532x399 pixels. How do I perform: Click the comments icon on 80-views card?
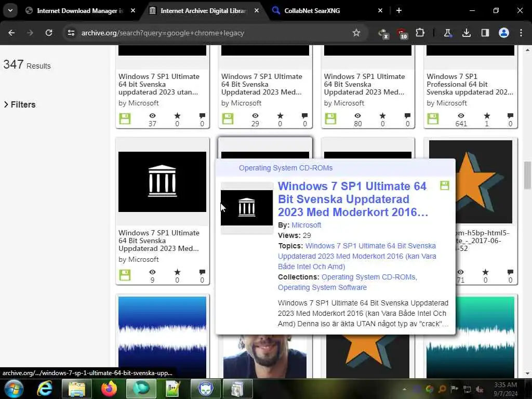[x=407, y=116]
